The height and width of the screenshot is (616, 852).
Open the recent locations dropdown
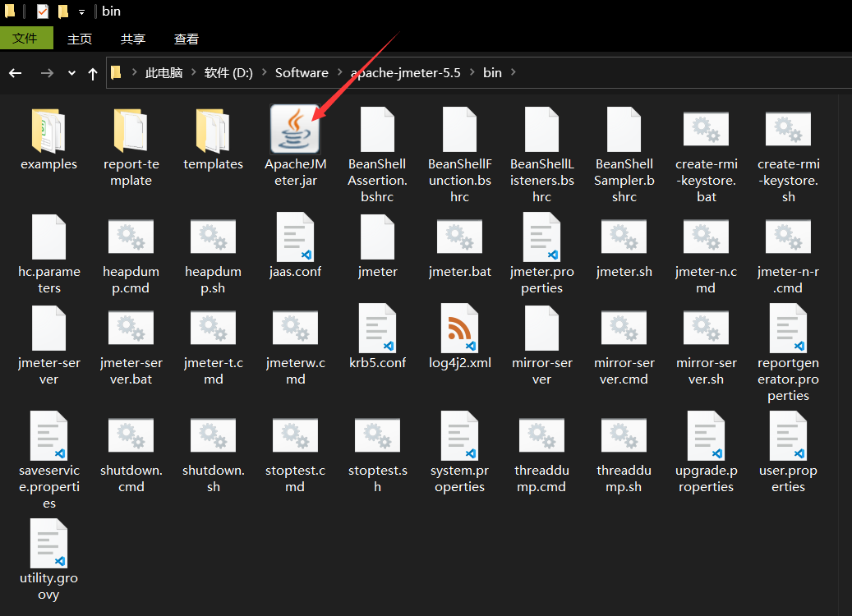tap(71, 73)
